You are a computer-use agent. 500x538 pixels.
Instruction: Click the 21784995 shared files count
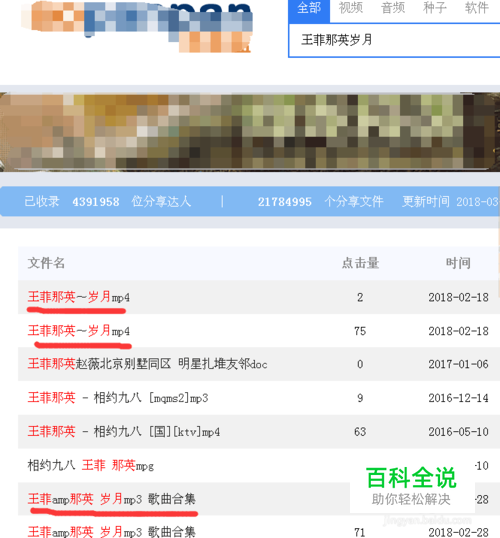(x=285, y=202)
